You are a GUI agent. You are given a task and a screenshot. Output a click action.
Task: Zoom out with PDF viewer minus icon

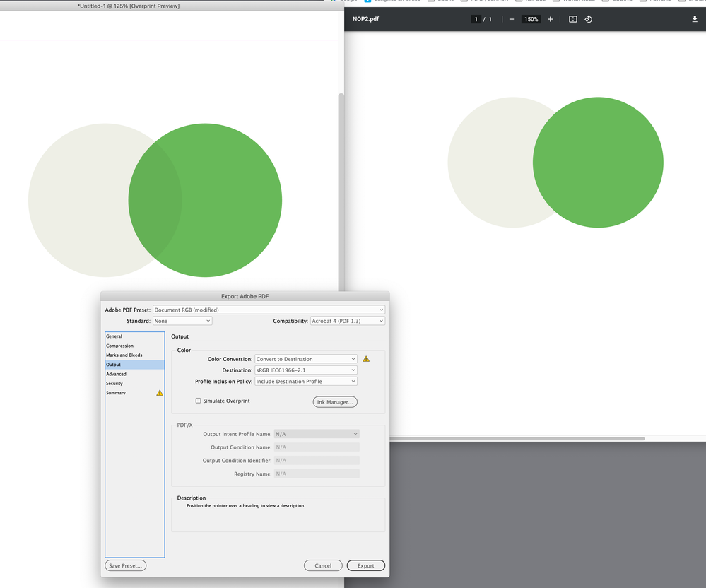[512, 19]
